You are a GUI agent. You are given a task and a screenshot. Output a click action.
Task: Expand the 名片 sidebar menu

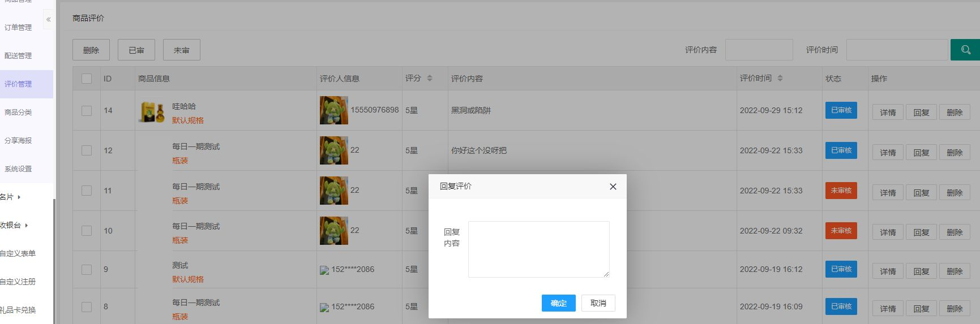point(10,197)
